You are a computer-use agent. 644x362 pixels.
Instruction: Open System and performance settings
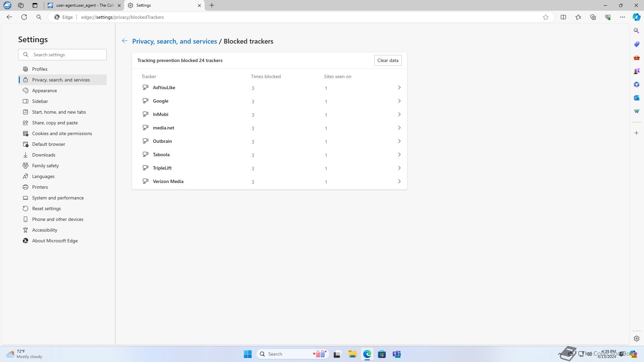tap(62, 198)
